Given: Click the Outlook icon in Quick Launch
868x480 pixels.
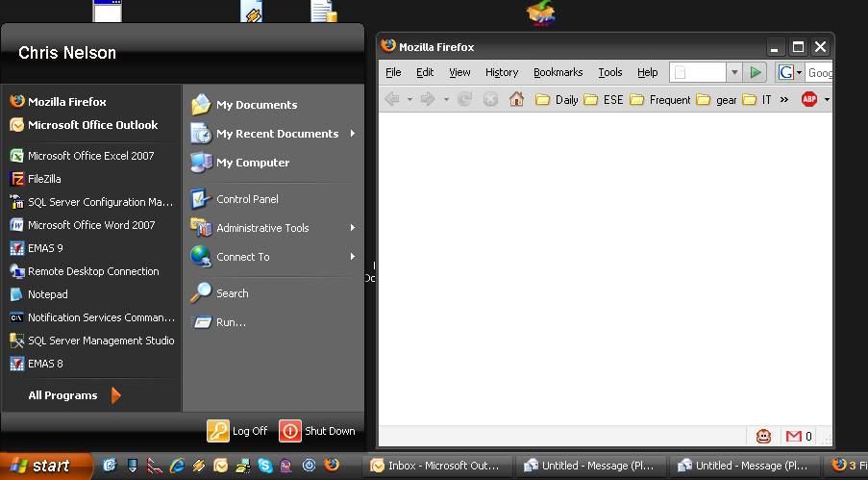Looking at the screenshot, I should point(221,465).
